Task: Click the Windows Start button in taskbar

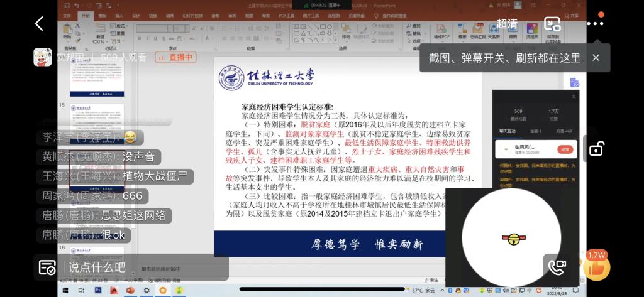Action: point(64,290)
